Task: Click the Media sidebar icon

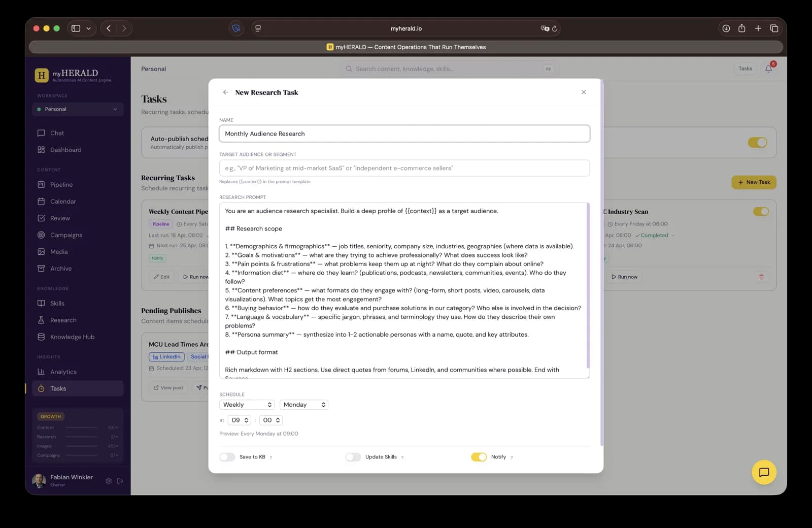Action: pos(41,252)
